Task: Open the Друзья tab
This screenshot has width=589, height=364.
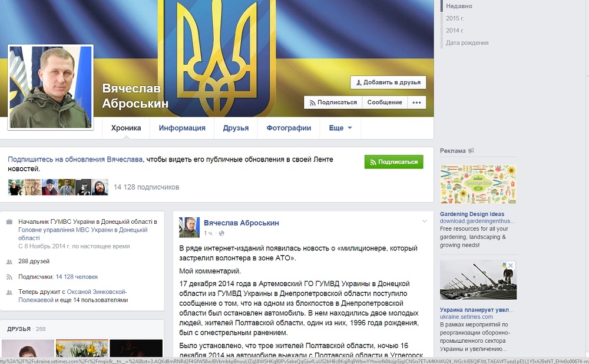Action: 236,128
